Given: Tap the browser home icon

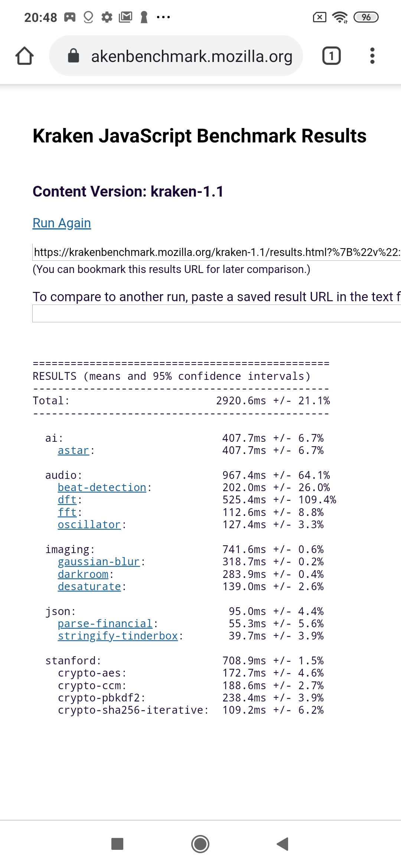Looking at the screenshot, I should tap(25, 56).
